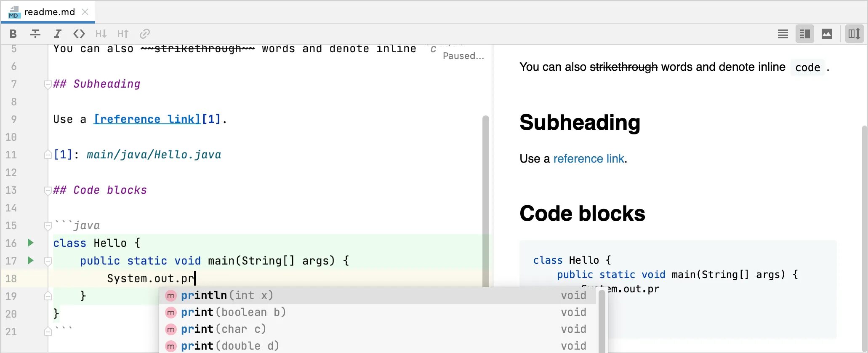This screenshot has width=868, height=353.
Task: Click 'class Hello {' in the preview code block
Action: pos(572,260)
